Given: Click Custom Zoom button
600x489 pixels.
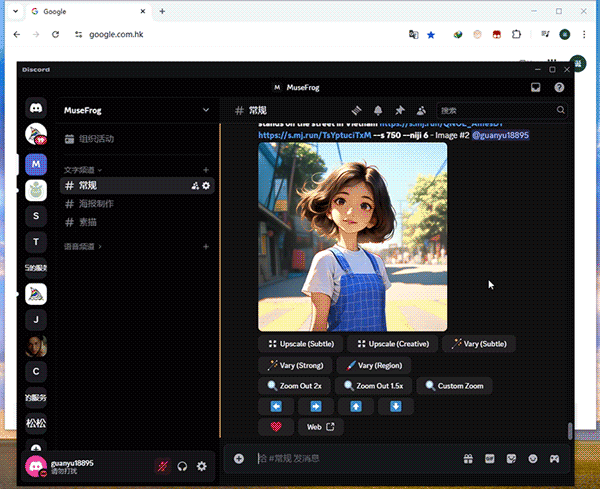Looking at the screenshot, I should (454, 386).
